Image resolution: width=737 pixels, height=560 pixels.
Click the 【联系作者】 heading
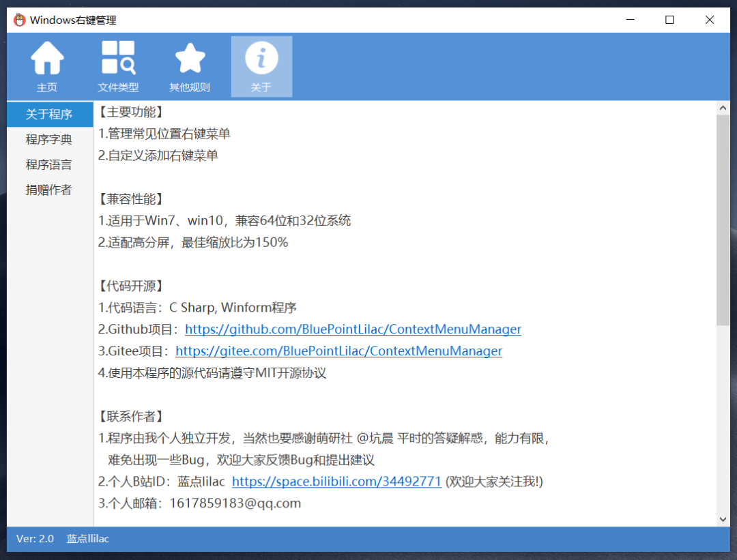click(x=130, y=416)
